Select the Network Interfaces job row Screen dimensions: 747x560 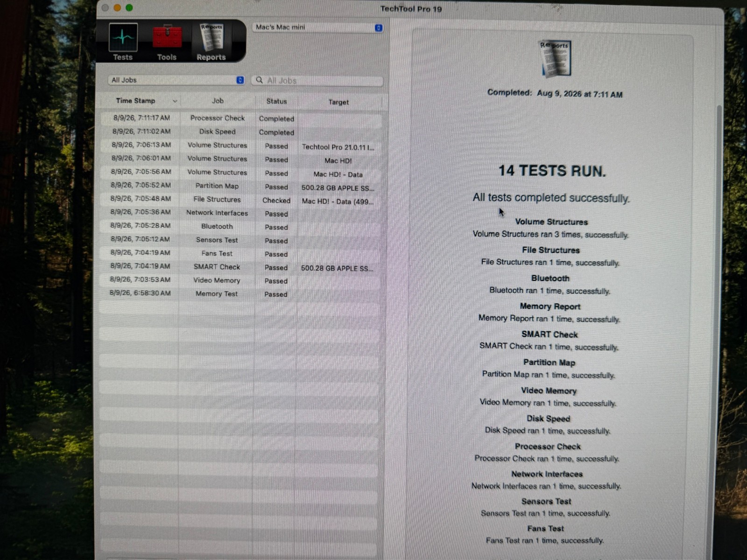[241, 213]
